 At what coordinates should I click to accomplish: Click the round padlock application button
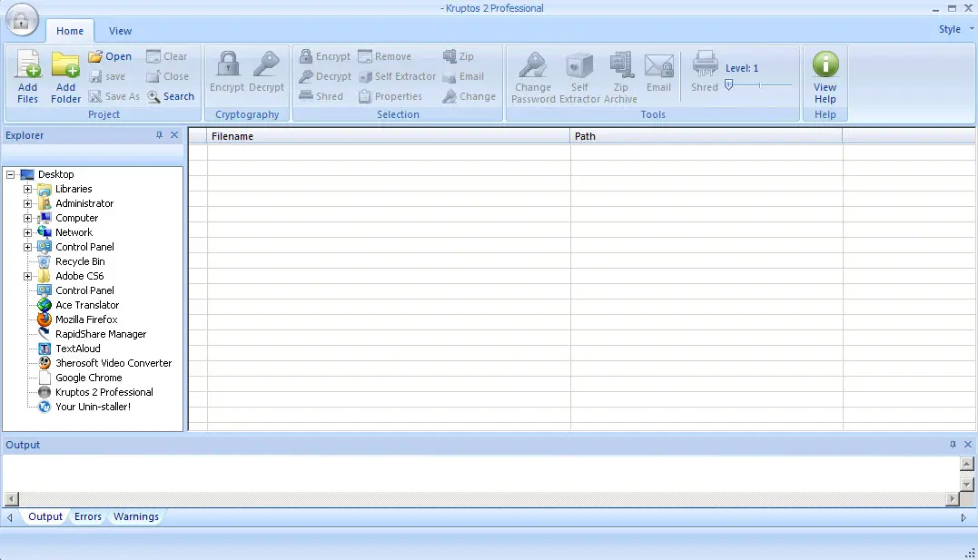(22, 21)
